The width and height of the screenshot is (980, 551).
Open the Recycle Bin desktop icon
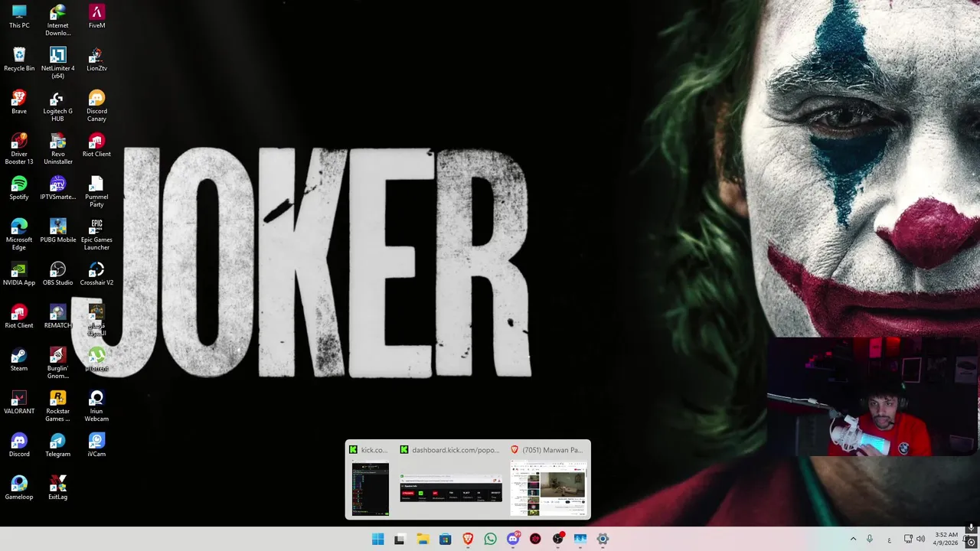pyautogui.click(x=19, y=60)
